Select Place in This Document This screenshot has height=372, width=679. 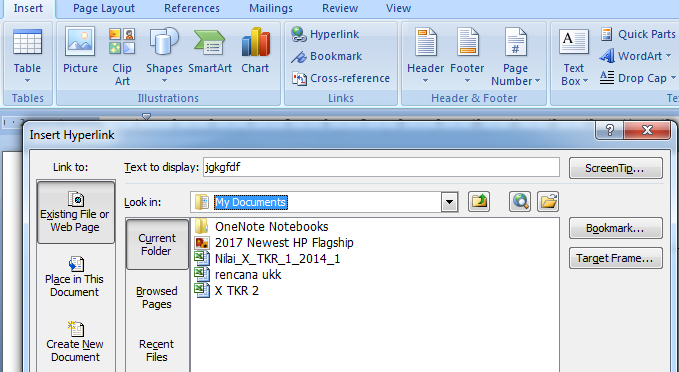[74, 277]
